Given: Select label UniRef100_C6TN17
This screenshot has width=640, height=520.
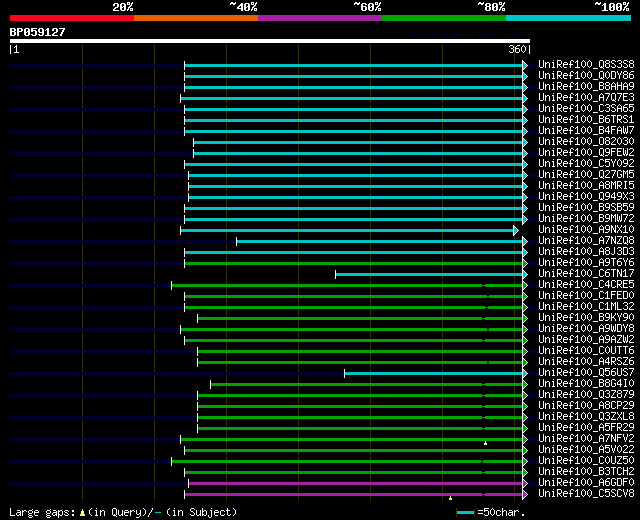Looking at the screenshot, I should [586, 273].
